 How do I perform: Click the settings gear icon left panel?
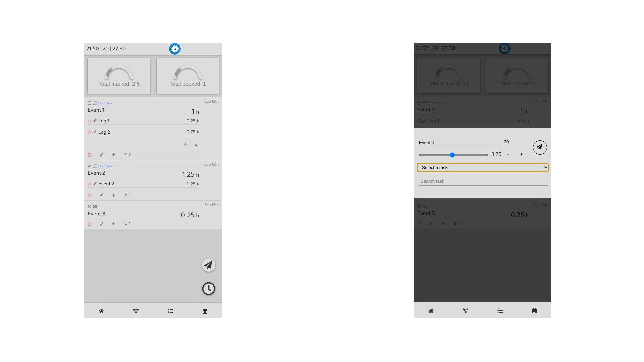pos(175,49)
